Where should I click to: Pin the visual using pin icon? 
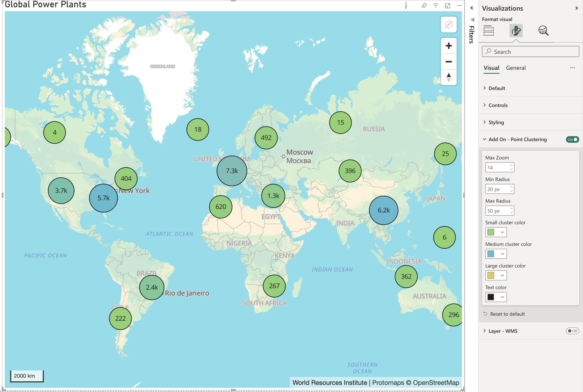[424, 5]
